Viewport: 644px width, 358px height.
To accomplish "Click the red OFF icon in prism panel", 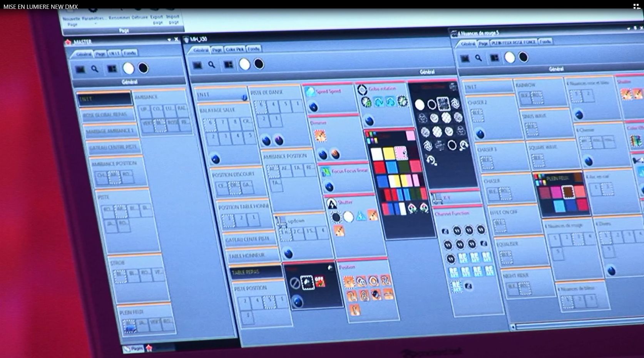I will pyautogui.click(x=319, y=281).
